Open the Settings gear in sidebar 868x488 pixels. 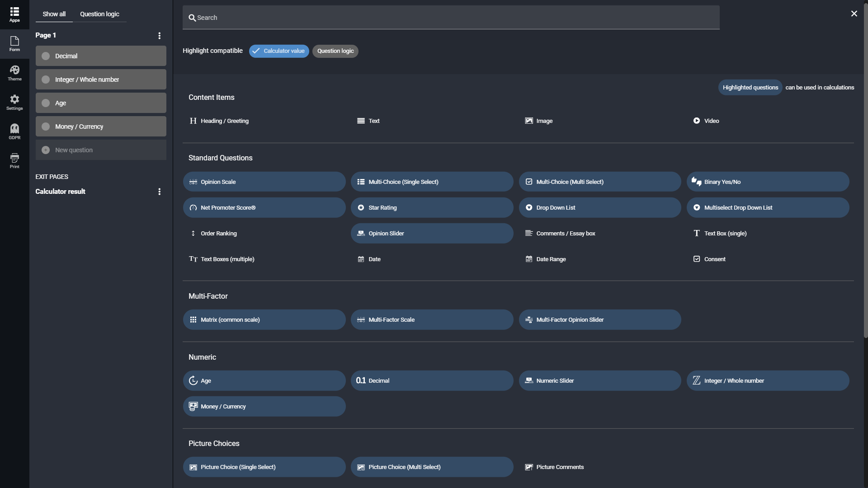pyautogui.click(x=14, y=103)
